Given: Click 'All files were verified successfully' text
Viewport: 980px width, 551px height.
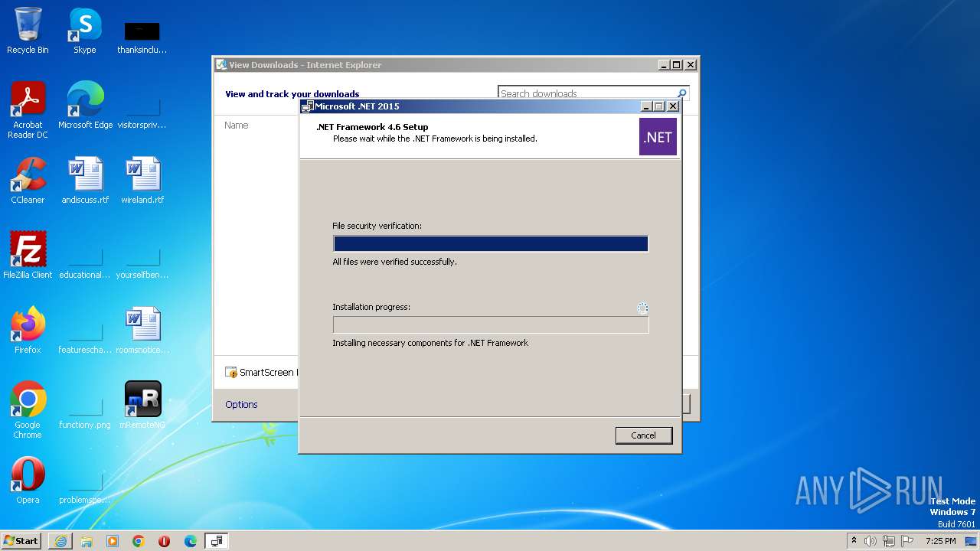Looking at the screenshot, I should coord(394,262).
